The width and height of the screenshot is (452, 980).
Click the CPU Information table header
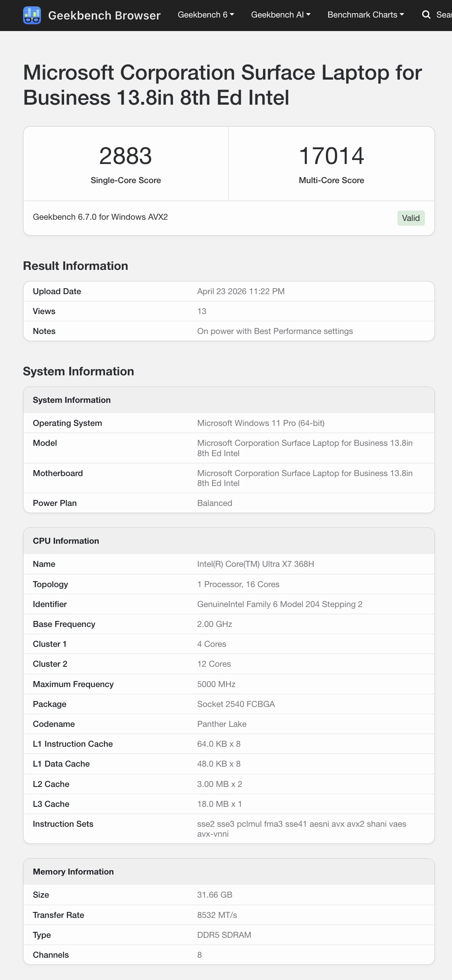click(x=66, y=541)
